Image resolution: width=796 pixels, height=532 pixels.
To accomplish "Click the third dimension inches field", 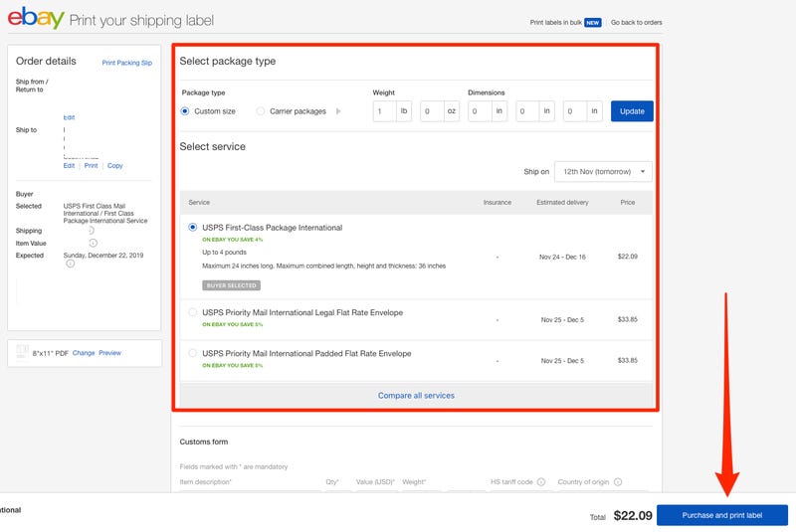I will click(x=575, y=111).
